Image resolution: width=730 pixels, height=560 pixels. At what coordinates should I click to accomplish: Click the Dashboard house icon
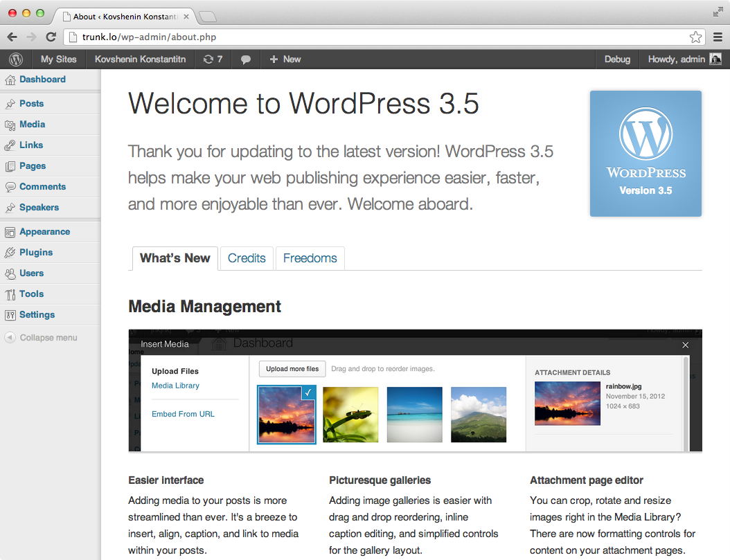click(x=10, y=80)
